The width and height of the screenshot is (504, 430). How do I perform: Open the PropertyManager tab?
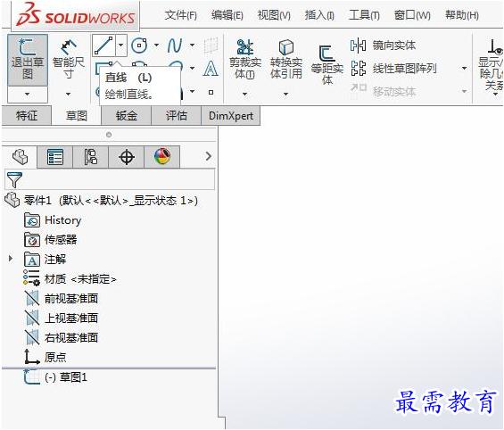tap(55, 157)
